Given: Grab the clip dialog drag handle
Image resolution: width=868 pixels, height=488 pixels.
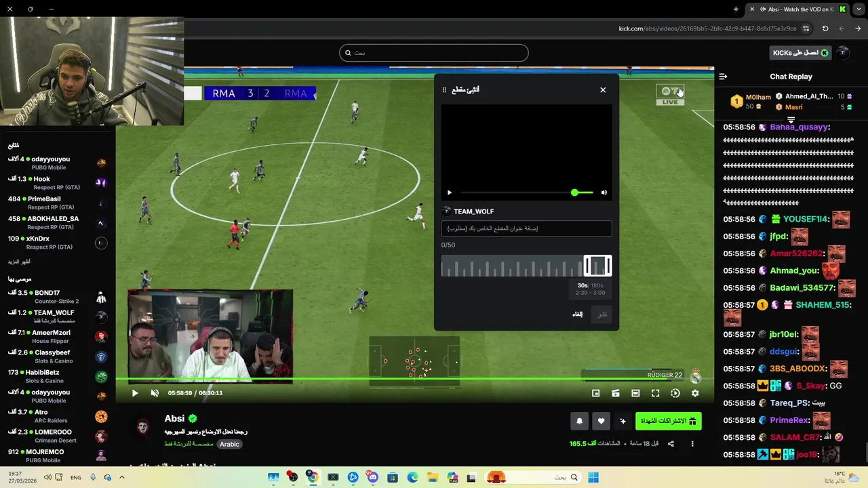Looking at the screenshot, I should 444,90.
